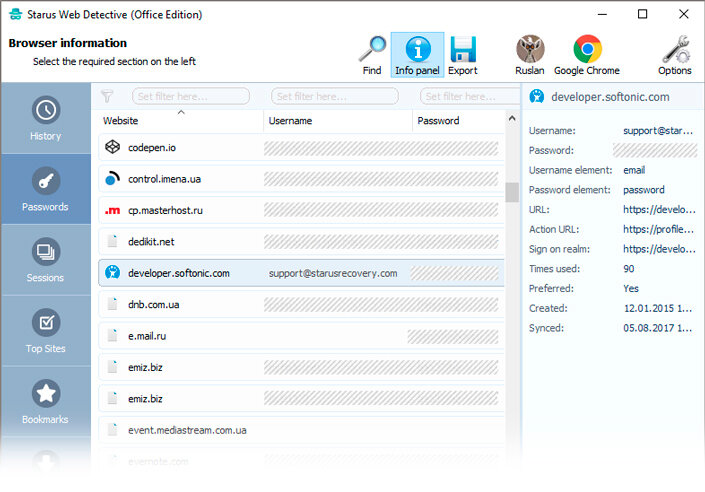Maximize the application window

point(643,14)
